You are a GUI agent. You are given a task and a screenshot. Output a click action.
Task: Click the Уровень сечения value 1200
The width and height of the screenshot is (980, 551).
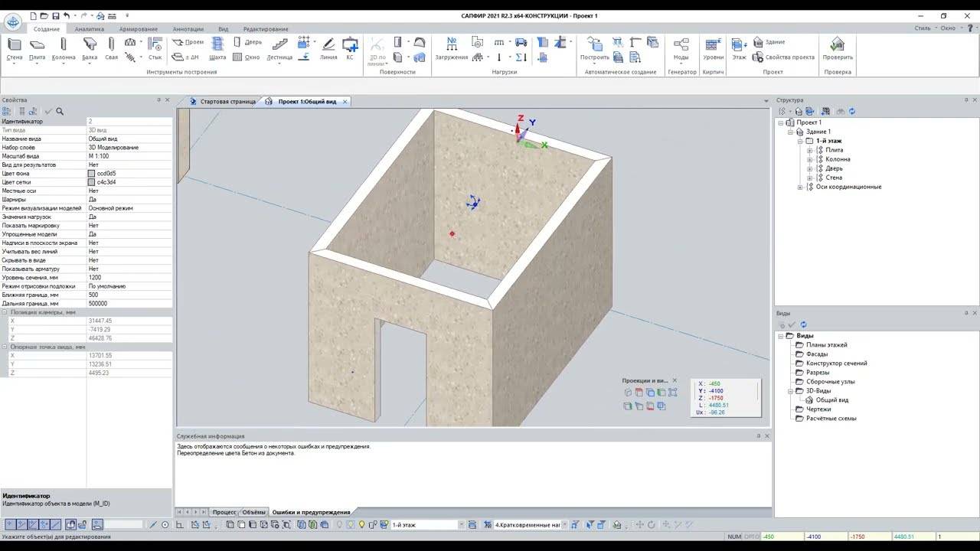pos(129,278)
